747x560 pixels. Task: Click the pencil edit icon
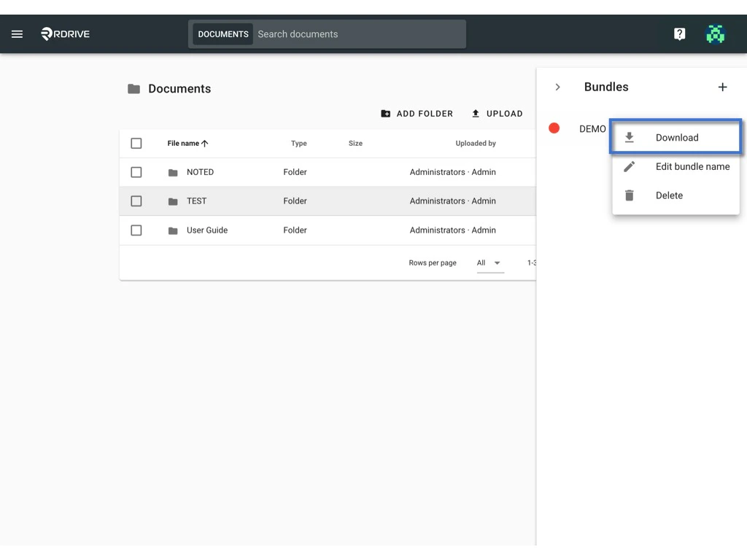pyautogui.click(x=630, y=167)
